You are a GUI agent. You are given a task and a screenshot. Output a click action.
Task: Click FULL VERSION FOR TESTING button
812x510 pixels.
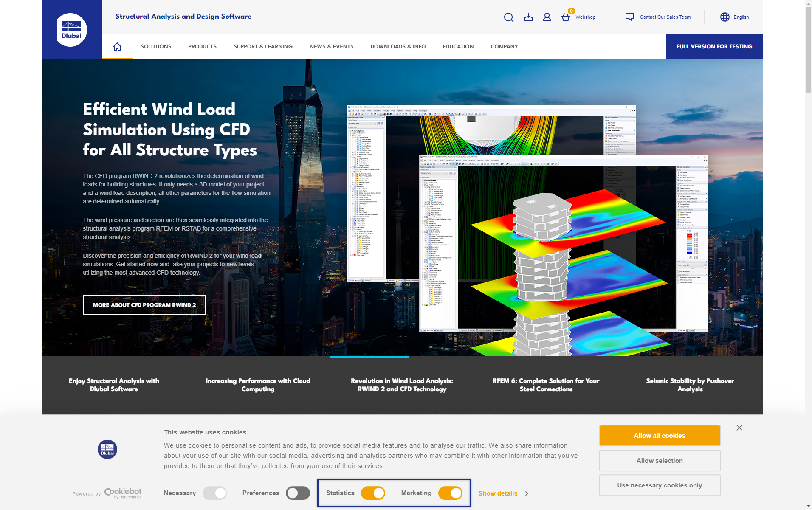tap(714, 47)
